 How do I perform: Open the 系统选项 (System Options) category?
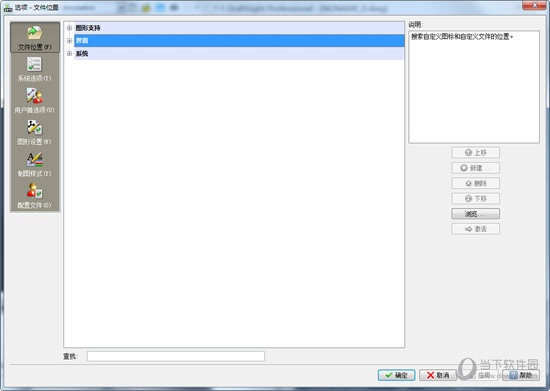point(35,69)
